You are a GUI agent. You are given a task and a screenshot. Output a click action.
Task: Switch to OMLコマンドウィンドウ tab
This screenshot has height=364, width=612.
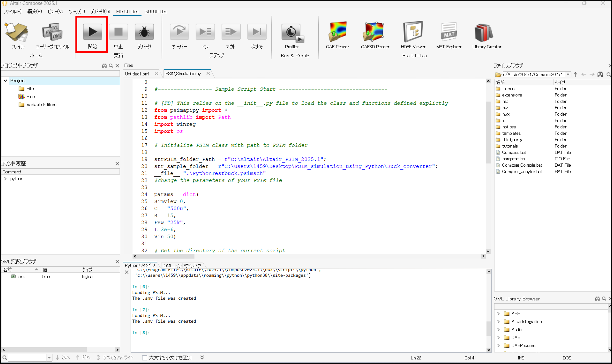182,265
